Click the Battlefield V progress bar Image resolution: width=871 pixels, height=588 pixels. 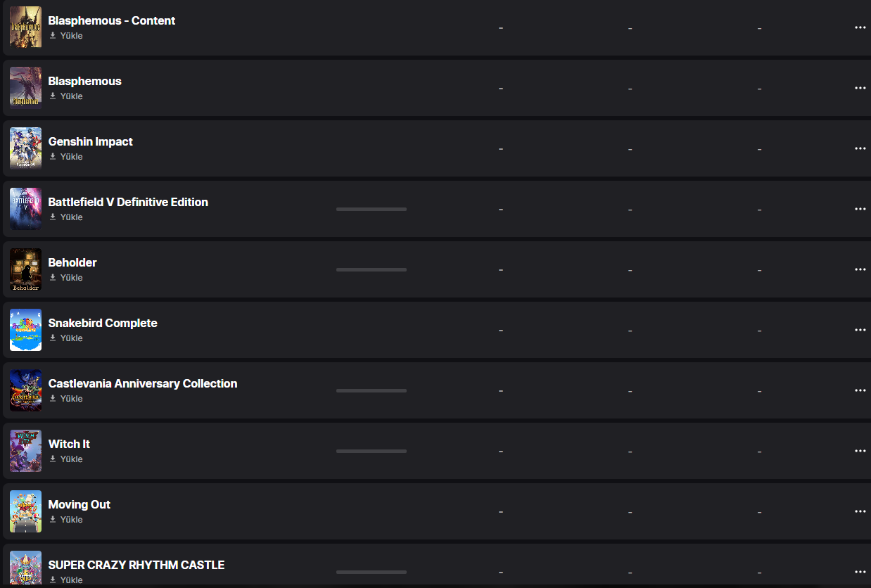click(x=371, y=209)
